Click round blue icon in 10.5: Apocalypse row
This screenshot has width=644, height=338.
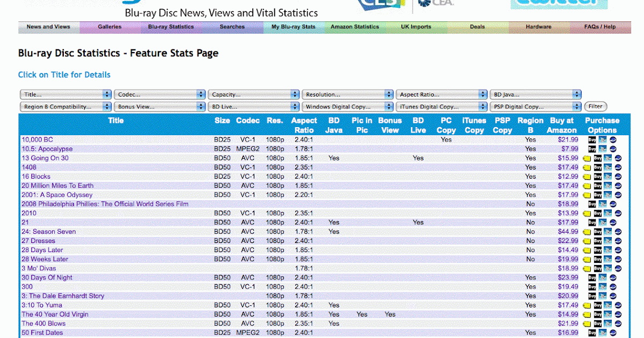tap(613, 149)
